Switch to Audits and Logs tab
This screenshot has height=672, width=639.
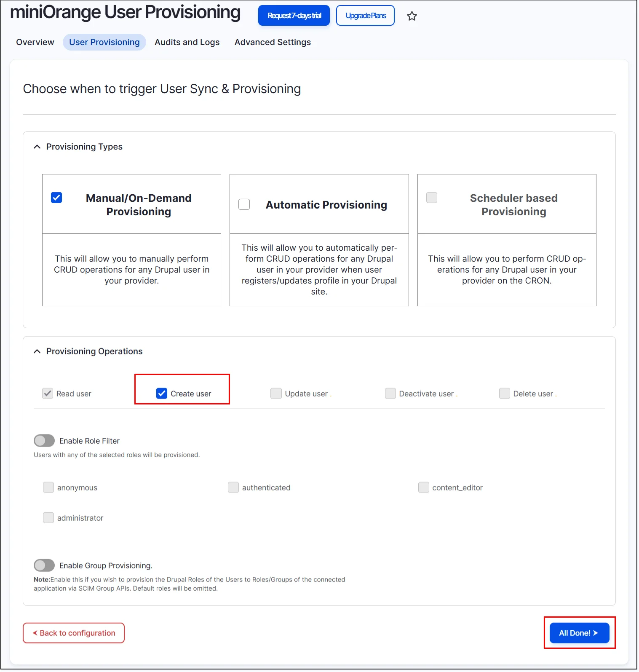[x=187, y=42]
